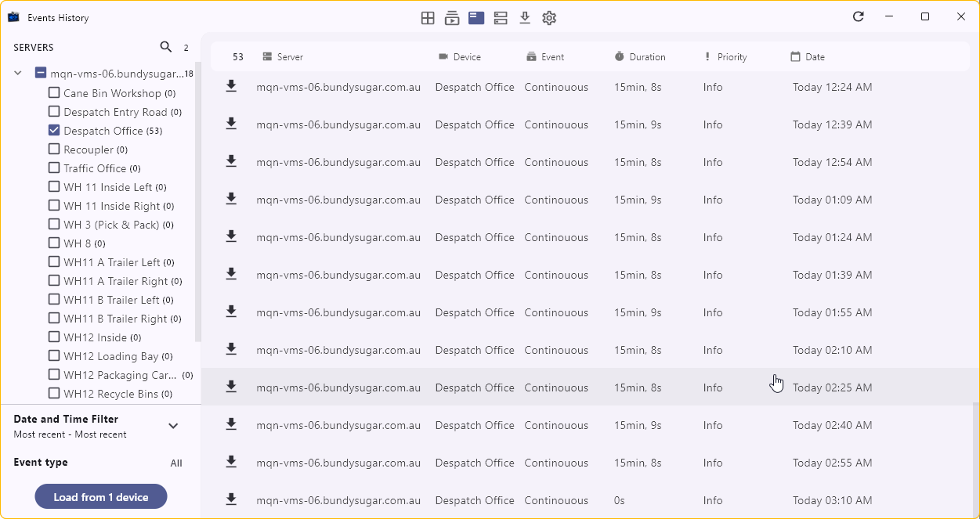This screenshot has height=519, width=980.
Task: Sort by the Server column header
Action: [x=283, y=57]
